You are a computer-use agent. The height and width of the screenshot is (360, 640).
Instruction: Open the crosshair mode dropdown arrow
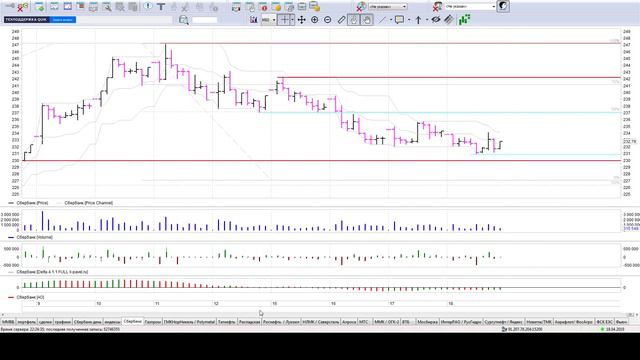tap(292, 20)
